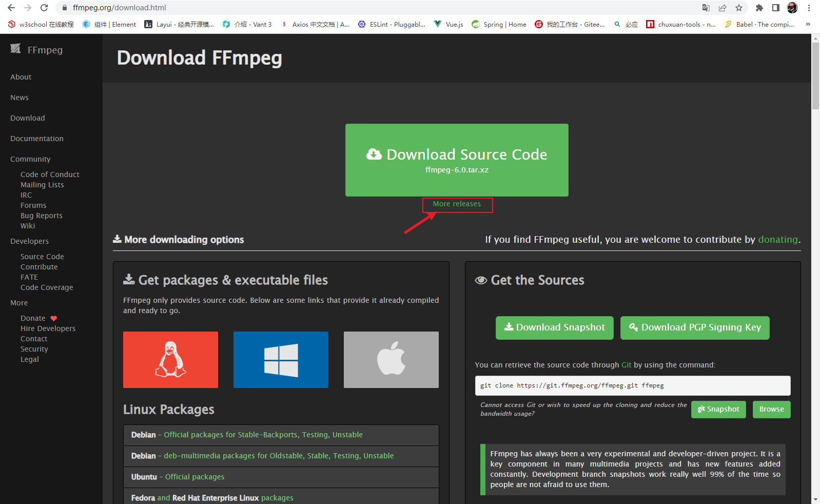Image resolution: width=820 pixels, height=504 pixels.
Task: Open Donate link with heart
Action: [39, 318]
